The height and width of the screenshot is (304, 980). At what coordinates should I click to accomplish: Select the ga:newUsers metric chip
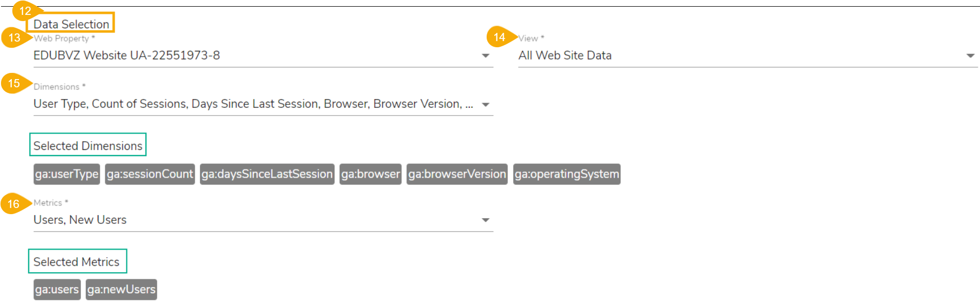tap(121, 290)
